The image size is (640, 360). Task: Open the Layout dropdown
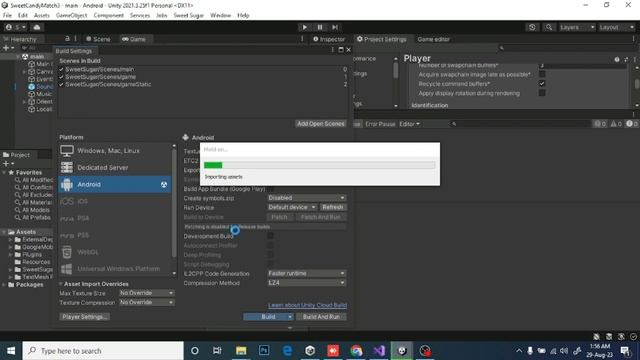tap(616, 27)
